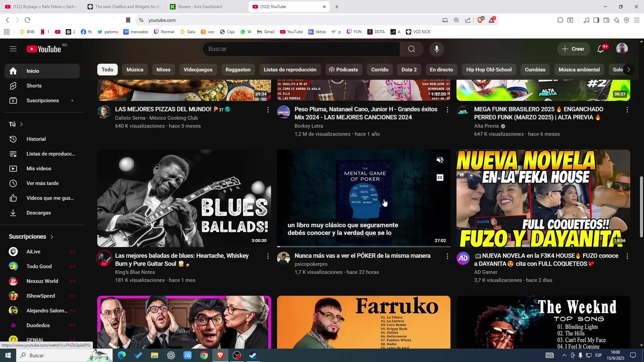The width and height of the screenshot is (644, 362).
Task: Select the Pódcasts filter chip
Action: click(343, 70)
